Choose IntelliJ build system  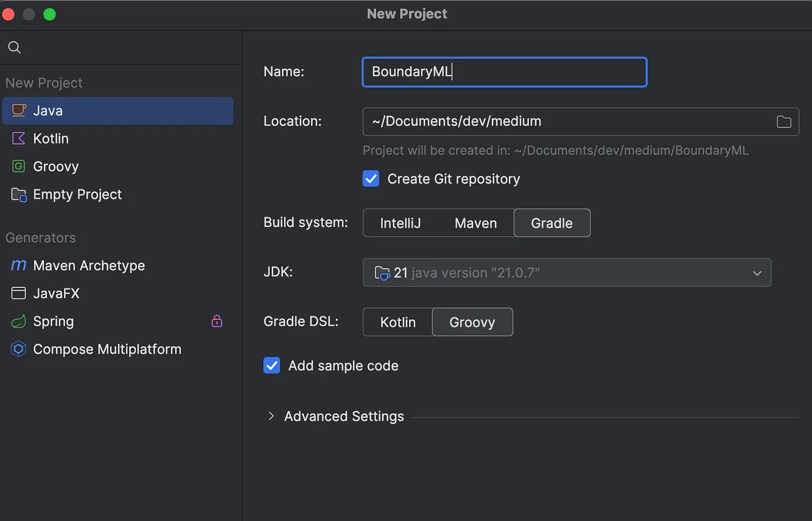pyautogui.click(x=400, y=223)
